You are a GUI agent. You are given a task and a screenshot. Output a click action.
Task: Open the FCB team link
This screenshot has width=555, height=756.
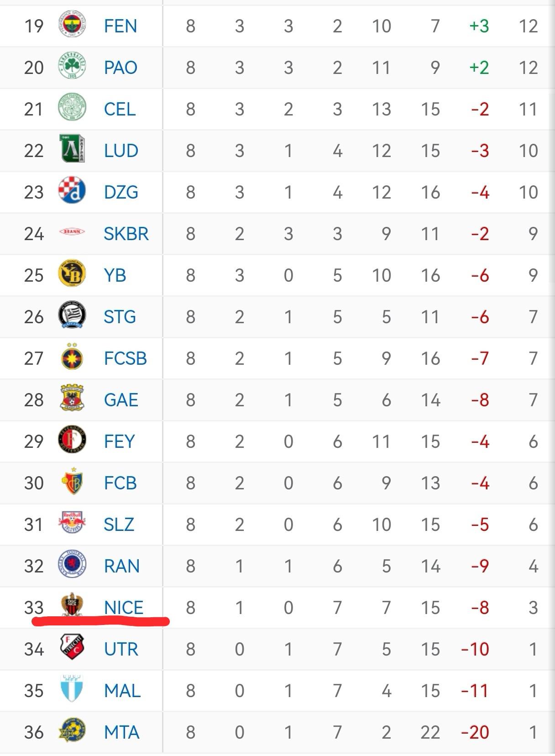120,483
